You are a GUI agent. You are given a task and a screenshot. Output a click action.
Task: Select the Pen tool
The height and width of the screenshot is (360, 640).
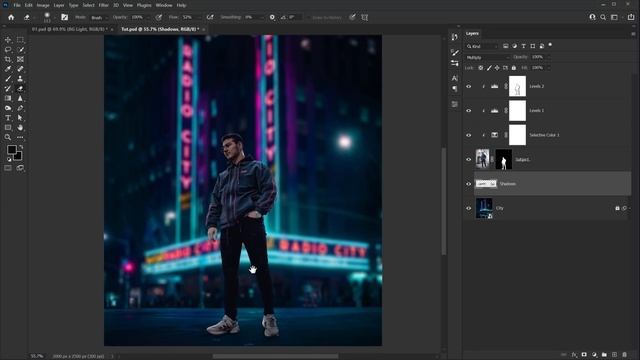(20, 108)
